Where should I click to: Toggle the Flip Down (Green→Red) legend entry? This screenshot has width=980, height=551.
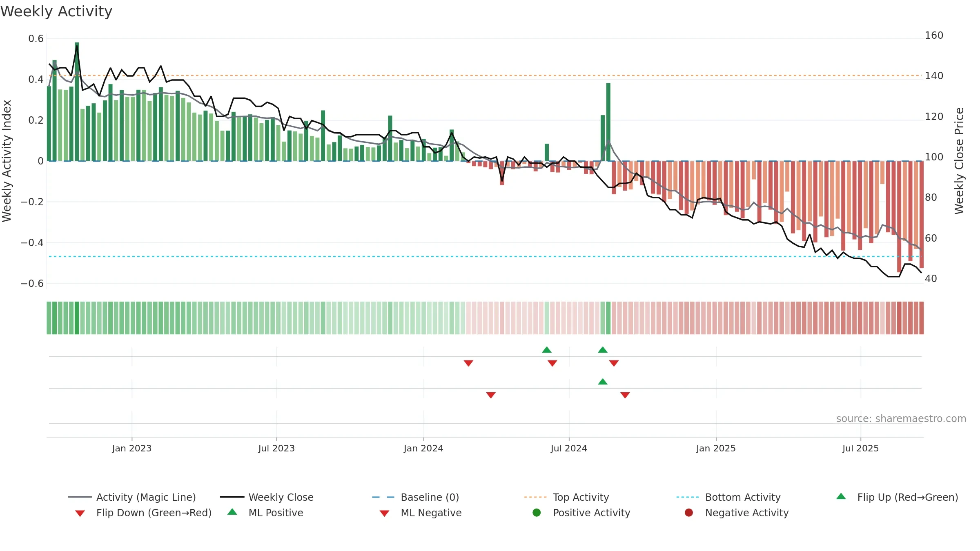(x=143, y=513)
